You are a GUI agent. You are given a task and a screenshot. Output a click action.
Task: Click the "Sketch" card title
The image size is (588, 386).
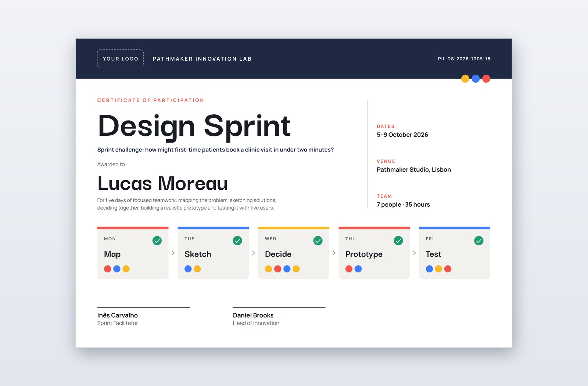tap(198, 254)
